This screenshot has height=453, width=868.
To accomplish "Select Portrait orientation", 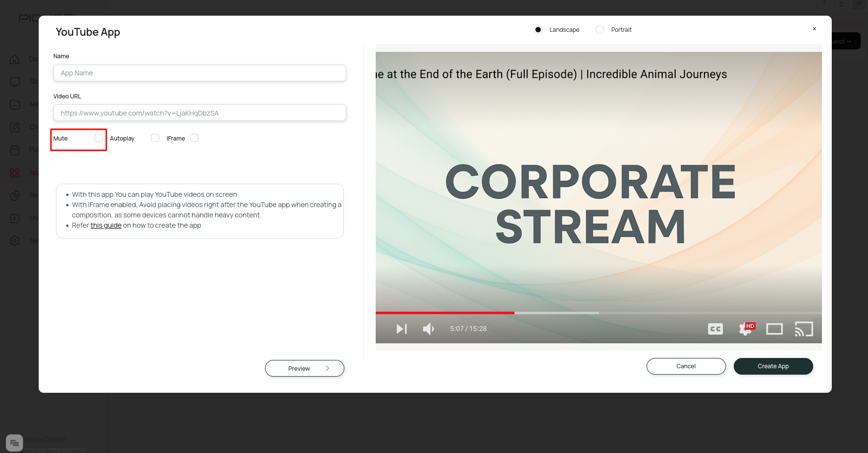I will (x=600, y=29).
